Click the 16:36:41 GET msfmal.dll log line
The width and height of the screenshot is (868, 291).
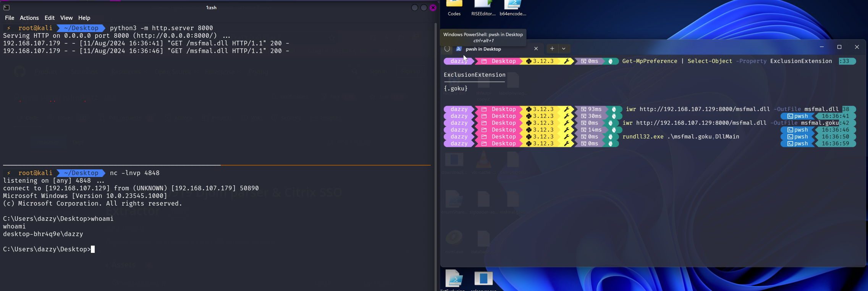point(146,43)
